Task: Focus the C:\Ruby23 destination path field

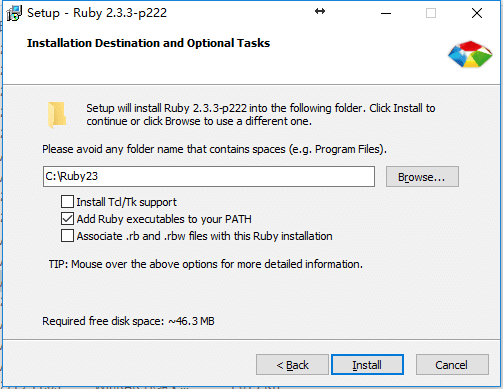Action: point(209,176)
